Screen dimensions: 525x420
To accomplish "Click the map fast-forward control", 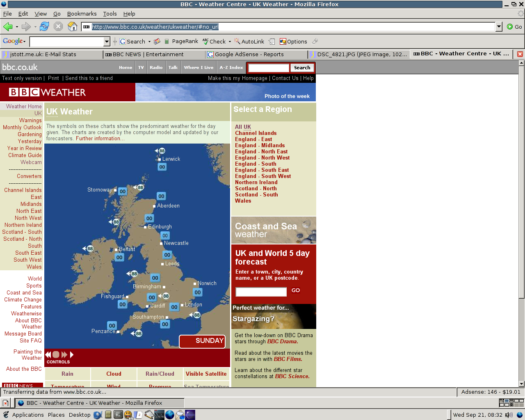I will pyautogui.click(x=64, y=355).
